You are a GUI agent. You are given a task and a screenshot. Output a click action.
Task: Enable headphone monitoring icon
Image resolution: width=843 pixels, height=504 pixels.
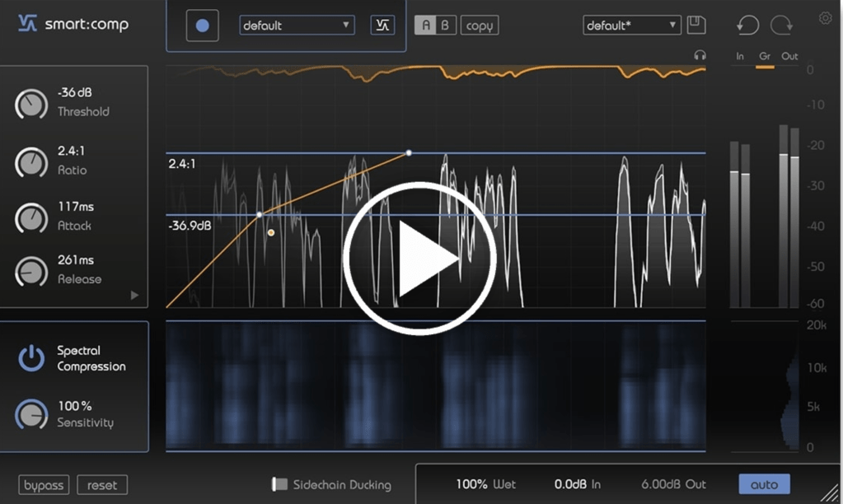coord(700,55)
